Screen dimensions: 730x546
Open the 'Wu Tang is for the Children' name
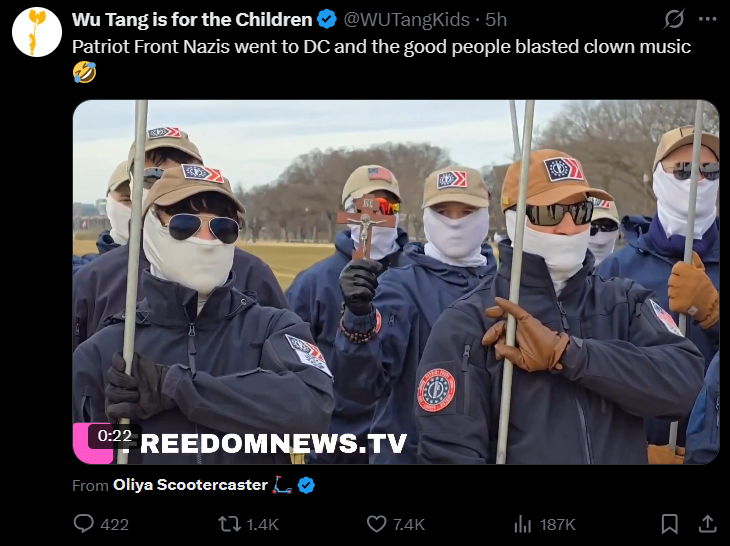(x=192, y=20)
